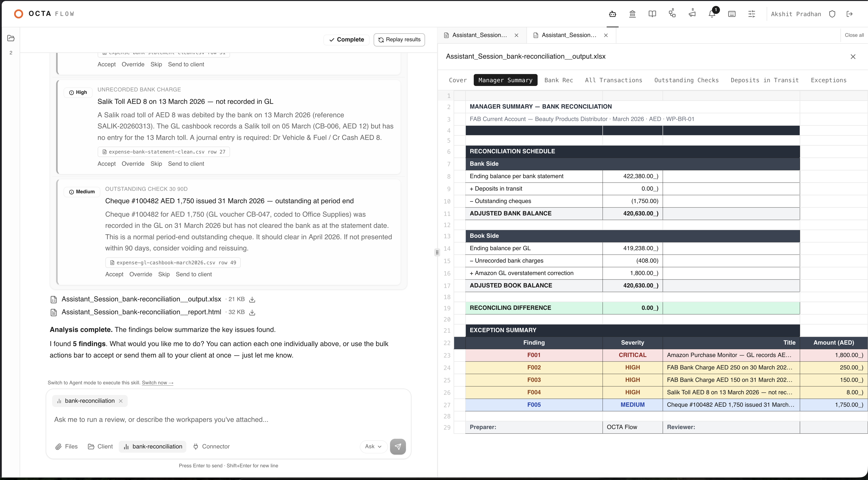Select the Adjusted Bank Balance value cell
This screenshot has height=480, width=868.
632,213
